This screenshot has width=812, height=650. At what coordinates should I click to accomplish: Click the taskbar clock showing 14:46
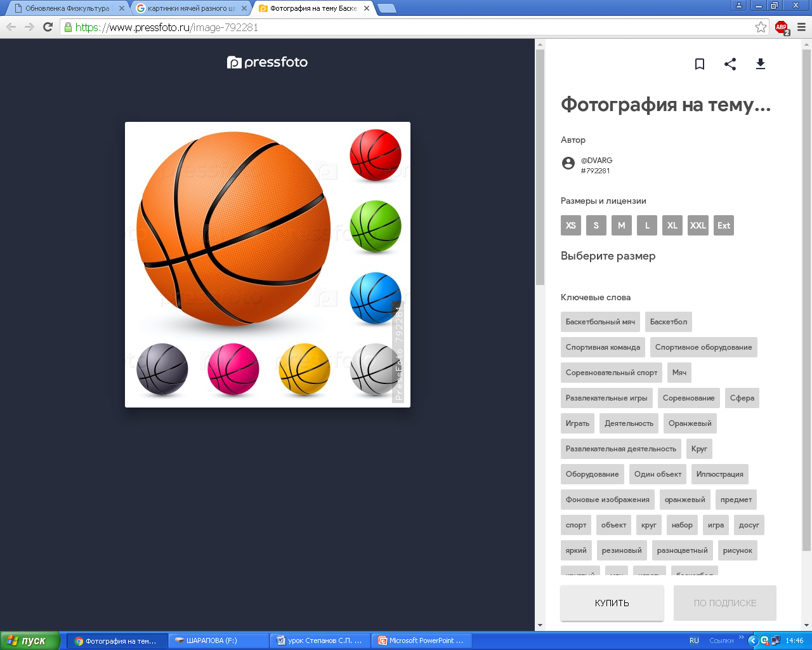click(x=794, y=640)
